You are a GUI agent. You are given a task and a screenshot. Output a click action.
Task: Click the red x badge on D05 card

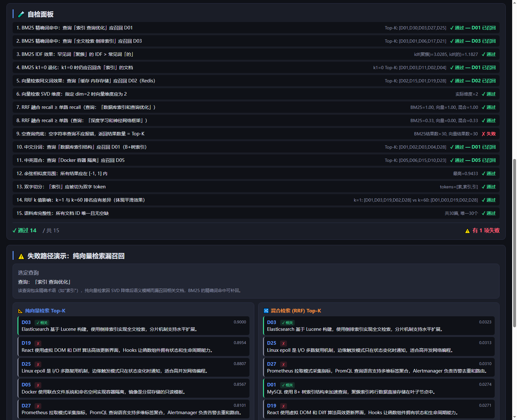coord(38,385)
